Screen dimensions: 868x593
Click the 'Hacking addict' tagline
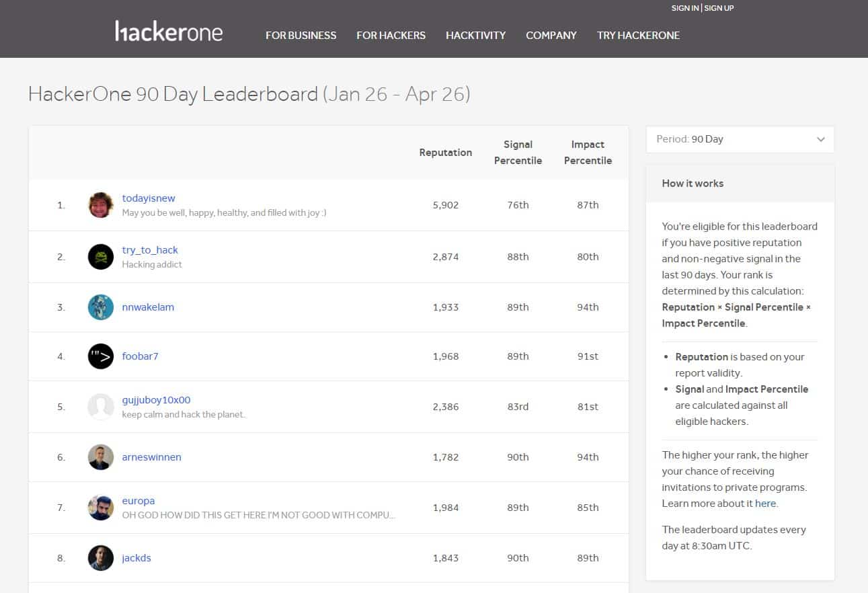tap(152, 264)
